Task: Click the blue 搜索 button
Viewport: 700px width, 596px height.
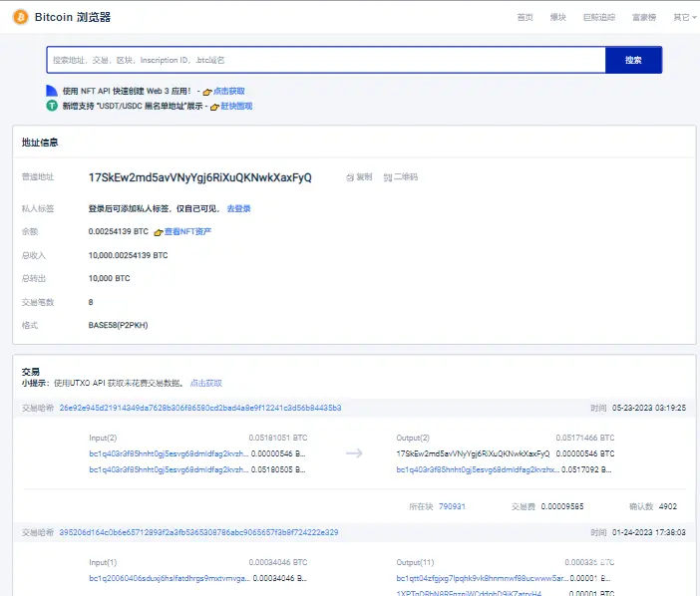Action: pyautogui.click(x=633, y=60)
